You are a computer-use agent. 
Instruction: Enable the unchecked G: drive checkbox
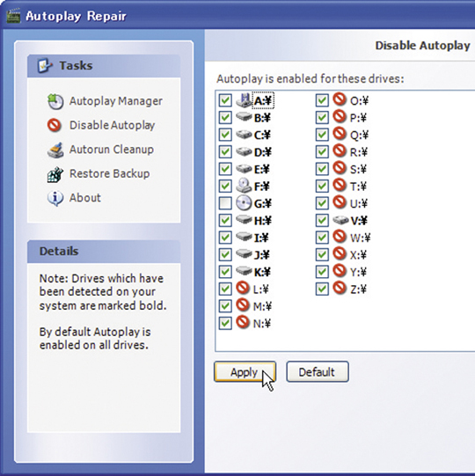(225, 203)
